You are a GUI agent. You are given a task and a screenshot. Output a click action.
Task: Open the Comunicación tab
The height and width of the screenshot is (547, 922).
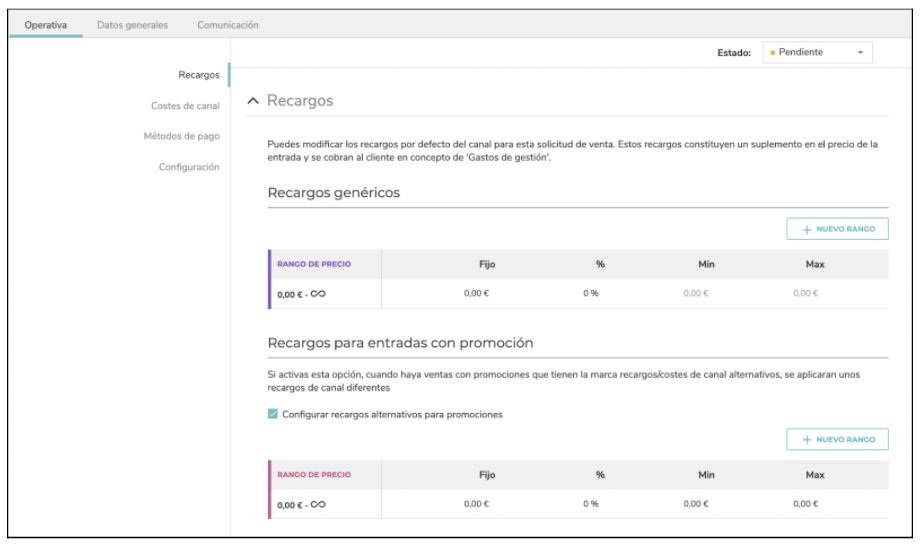[x=228, y=25]
